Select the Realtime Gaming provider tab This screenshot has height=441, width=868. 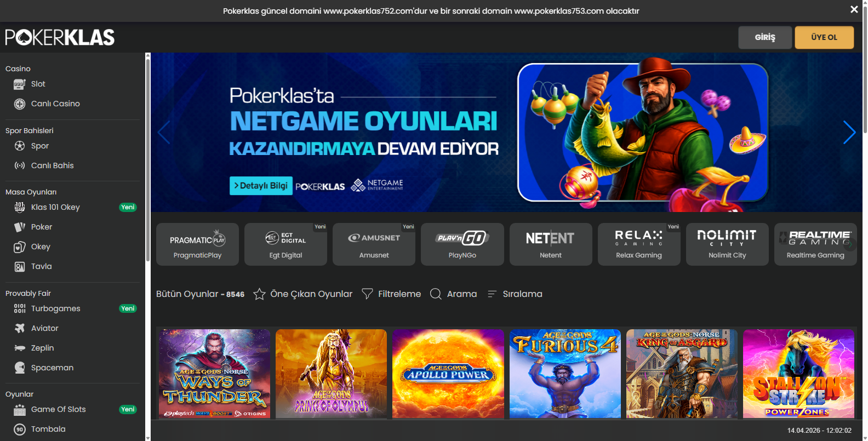click(x=815, y=244)
